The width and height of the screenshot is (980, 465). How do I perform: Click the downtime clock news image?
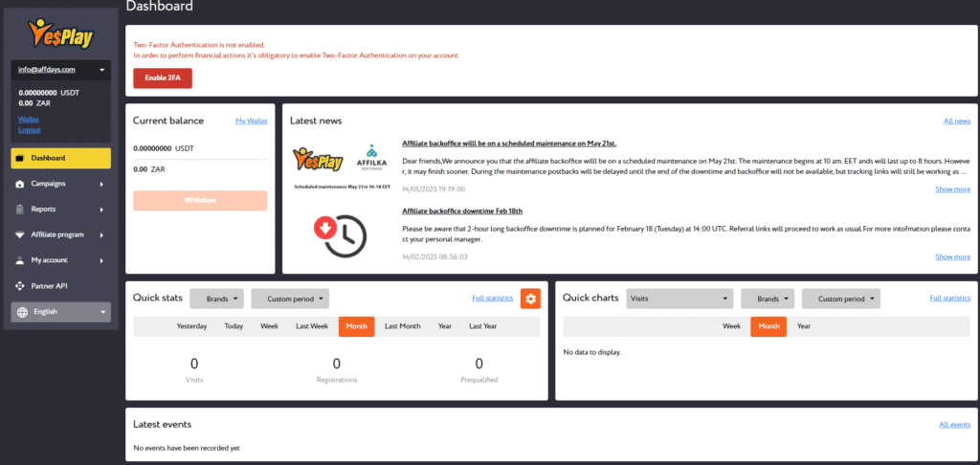340,234
